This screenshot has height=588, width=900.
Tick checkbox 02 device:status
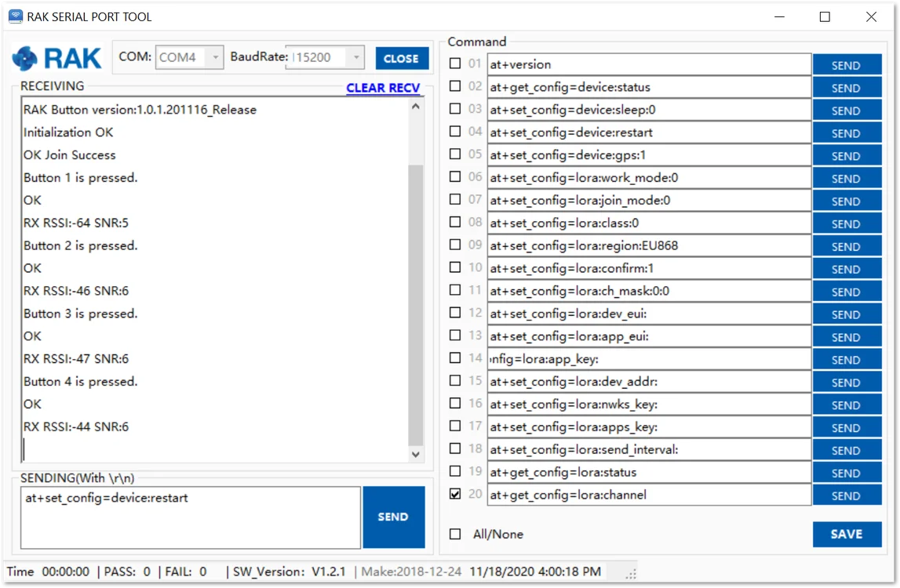(455, 86)
